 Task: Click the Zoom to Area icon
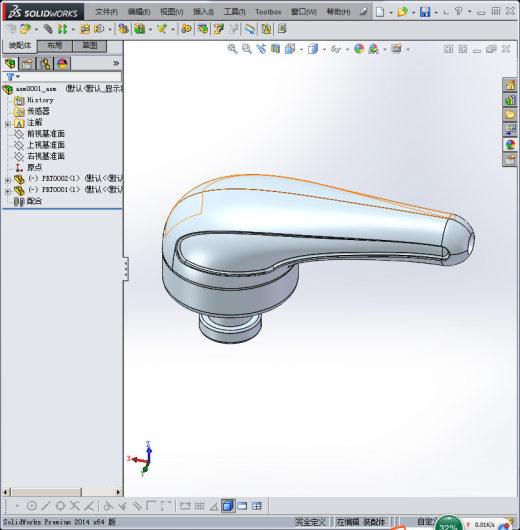(x=247, y=49)
